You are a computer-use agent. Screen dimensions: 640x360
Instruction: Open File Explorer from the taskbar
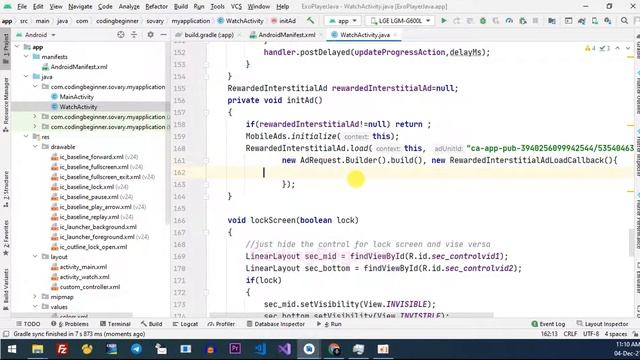pyautogui.click(x=38, y=349)
